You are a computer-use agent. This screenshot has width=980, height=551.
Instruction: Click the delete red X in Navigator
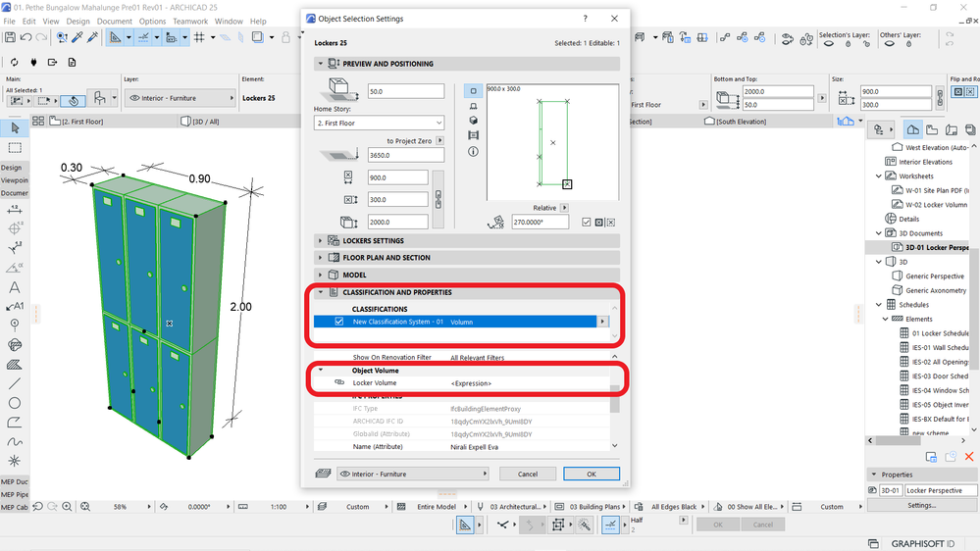coord(969,457)
